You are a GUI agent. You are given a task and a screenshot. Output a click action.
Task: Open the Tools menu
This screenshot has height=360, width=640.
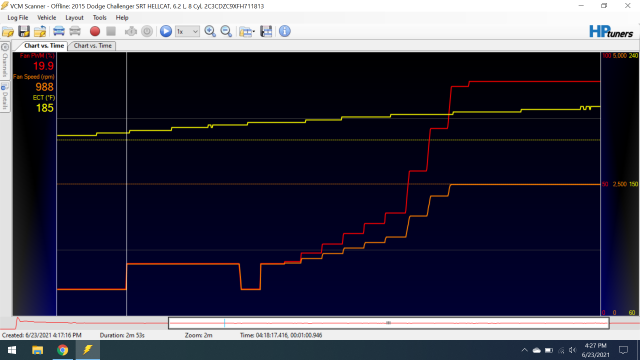(x=99, y=18)
